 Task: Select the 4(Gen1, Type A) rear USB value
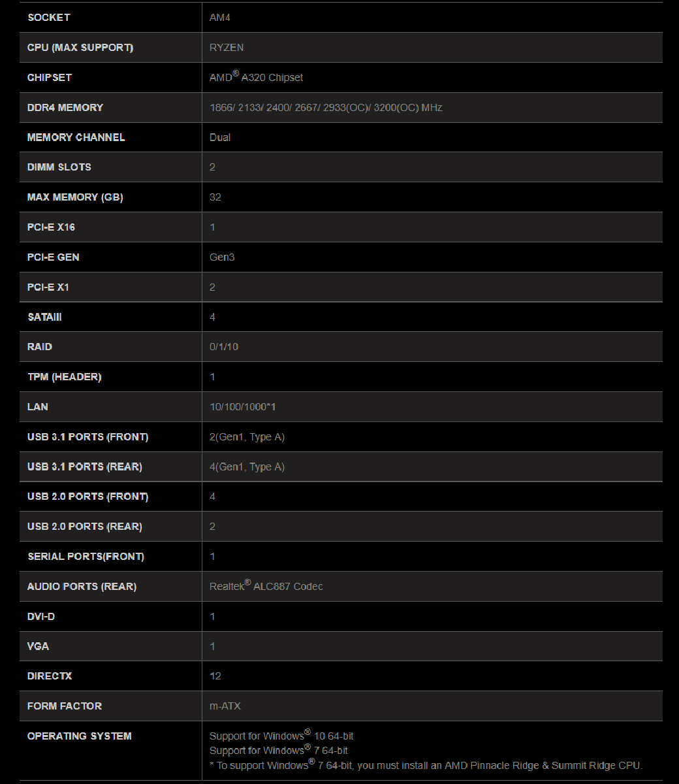pyautogui.click(x=247, y=466)
